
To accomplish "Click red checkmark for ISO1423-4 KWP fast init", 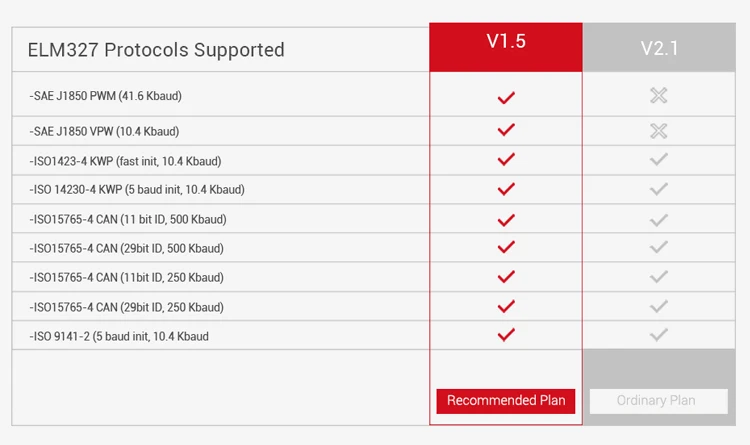I will pos(506,160).
